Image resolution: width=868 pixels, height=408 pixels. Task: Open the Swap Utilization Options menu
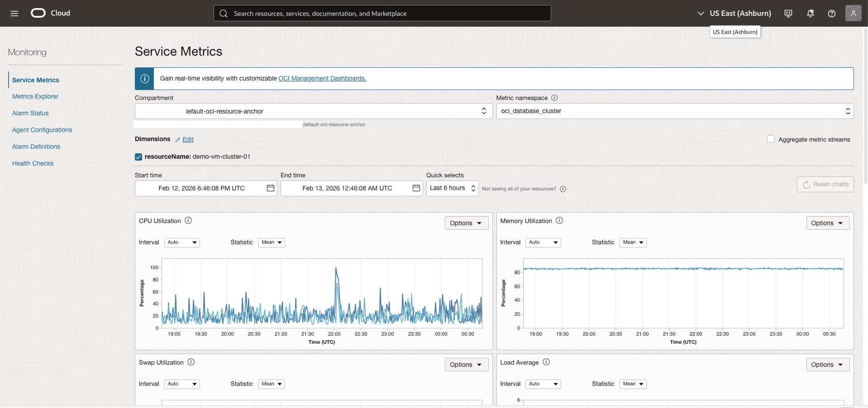(x=466, y=365)
